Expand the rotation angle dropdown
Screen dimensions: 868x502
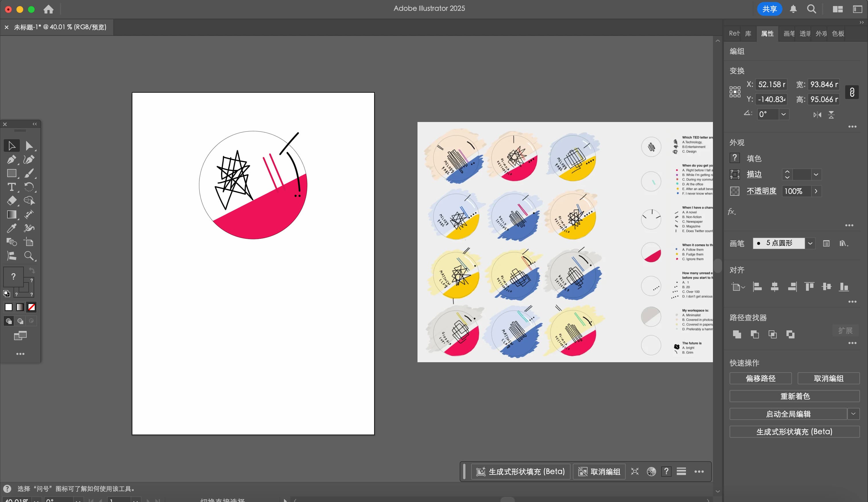tap(783, 114)
